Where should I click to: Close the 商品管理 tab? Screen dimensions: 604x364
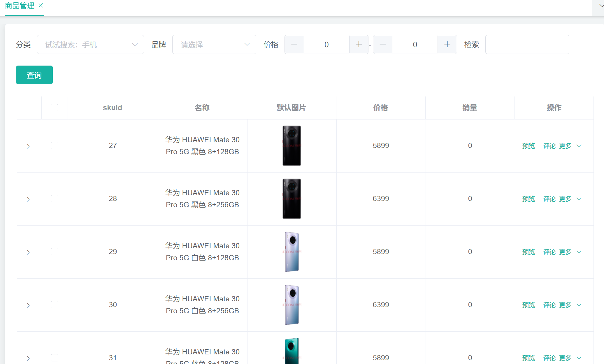[41, 6]
